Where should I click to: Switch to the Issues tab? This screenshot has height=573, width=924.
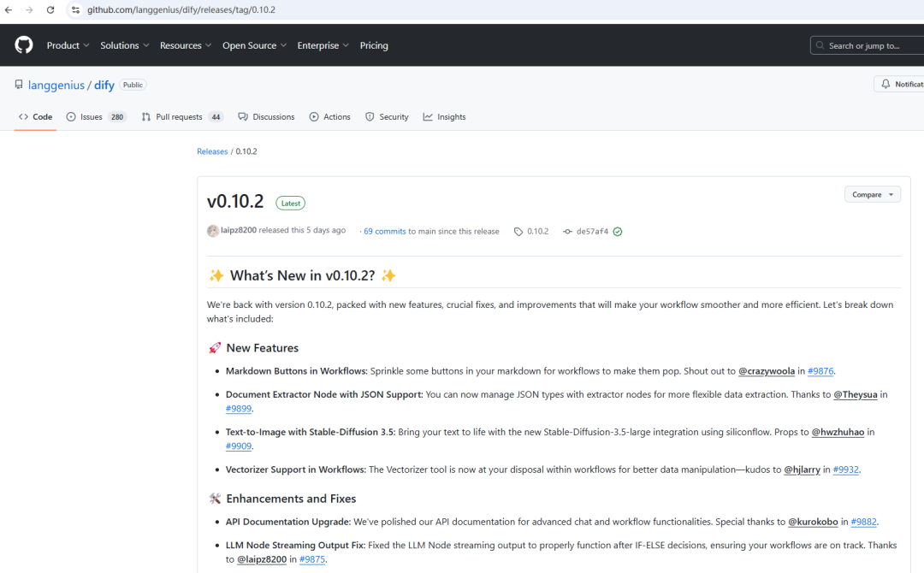(x=96, y=117)
